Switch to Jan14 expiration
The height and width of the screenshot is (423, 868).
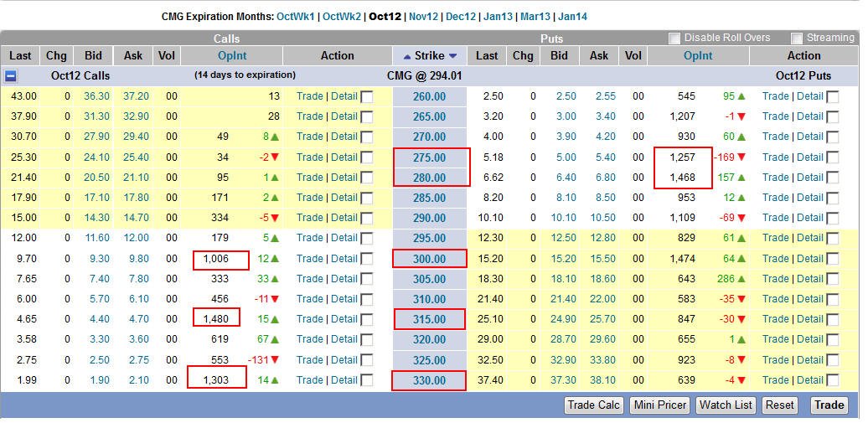click(572, 17)
